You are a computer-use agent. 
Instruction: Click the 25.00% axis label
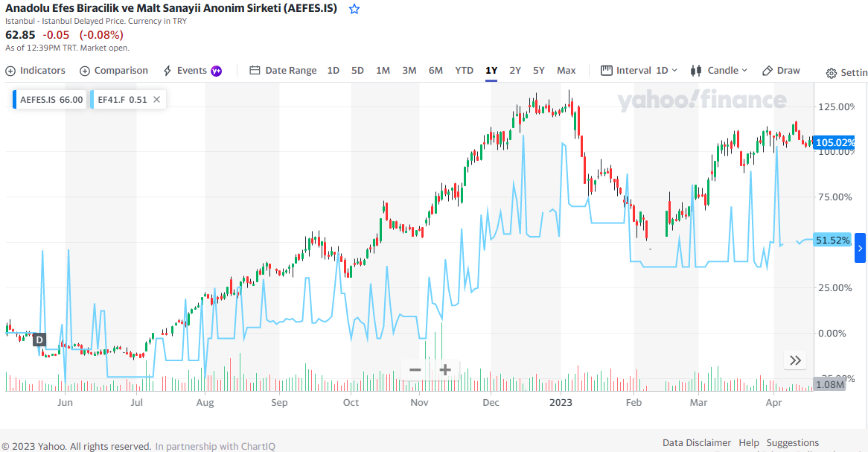[x=835, y=287]
